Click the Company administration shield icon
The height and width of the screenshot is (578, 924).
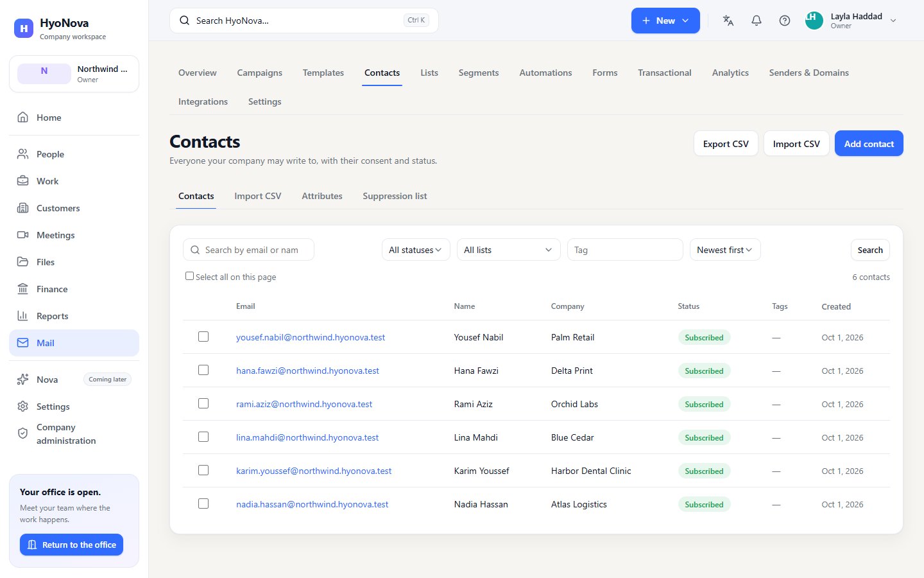coord(23,433)
